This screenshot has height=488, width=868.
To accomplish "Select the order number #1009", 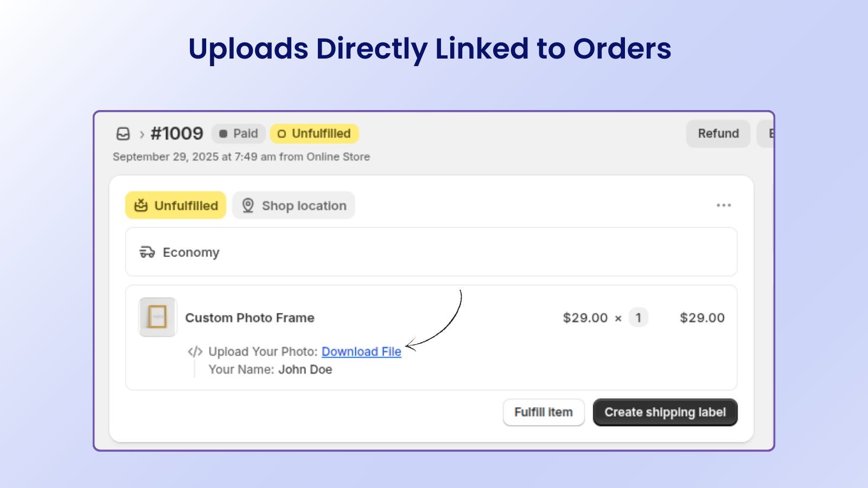I will 175,133.
